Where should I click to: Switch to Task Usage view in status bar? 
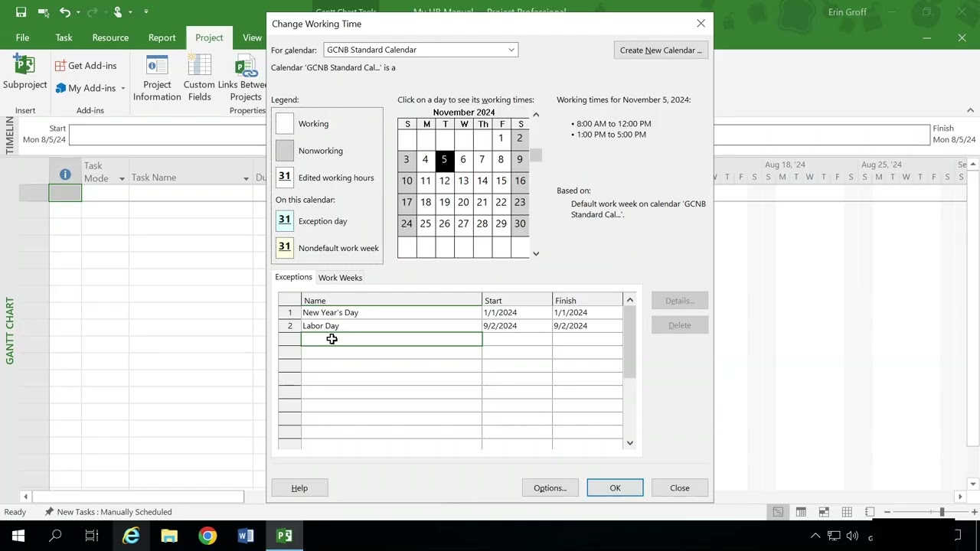(x=801, y=512)
